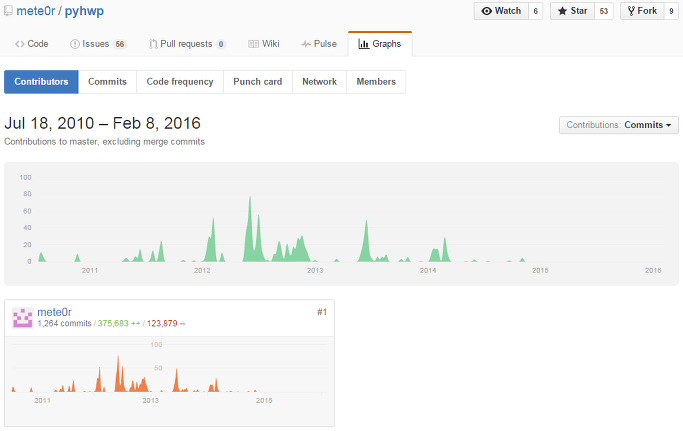Click the 2013 label on main graph
This screenshot has width=683, height=431.
(x=315, y=271)
